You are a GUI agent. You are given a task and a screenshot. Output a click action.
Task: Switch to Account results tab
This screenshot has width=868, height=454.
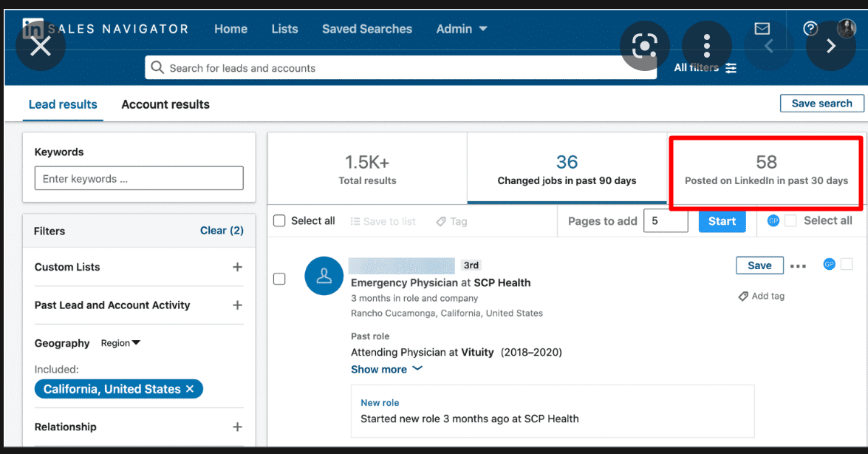(165, 104)
